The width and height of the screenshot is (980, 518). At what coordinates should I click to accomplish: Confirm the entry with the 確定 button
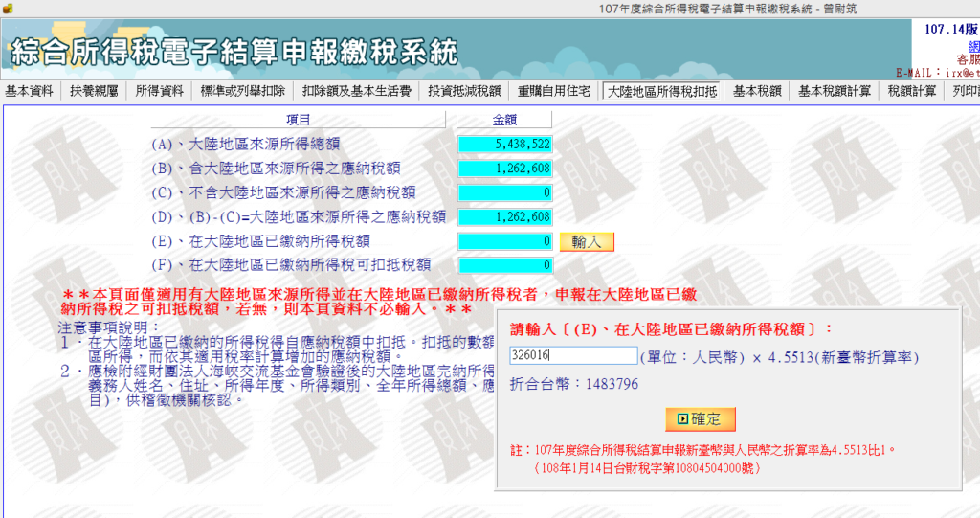click(700, 419)
